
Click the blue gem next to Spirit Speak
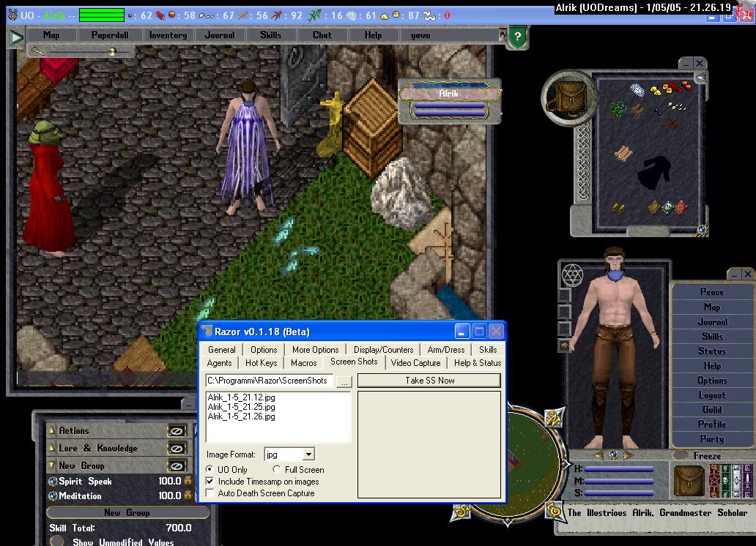point(53,481)
